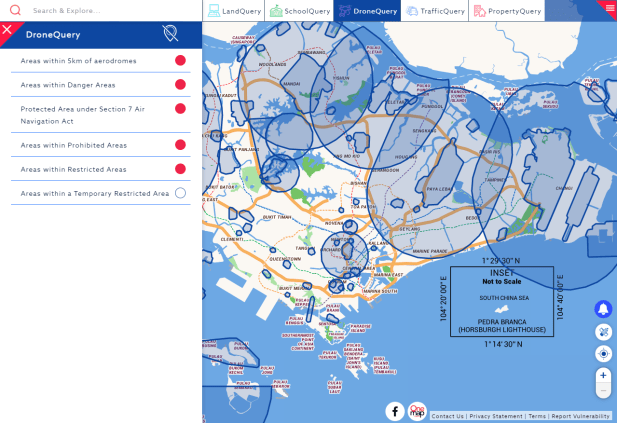Toggle Areas within Danger Areas layer
The image size is (617, 423).
pos(180,85)
